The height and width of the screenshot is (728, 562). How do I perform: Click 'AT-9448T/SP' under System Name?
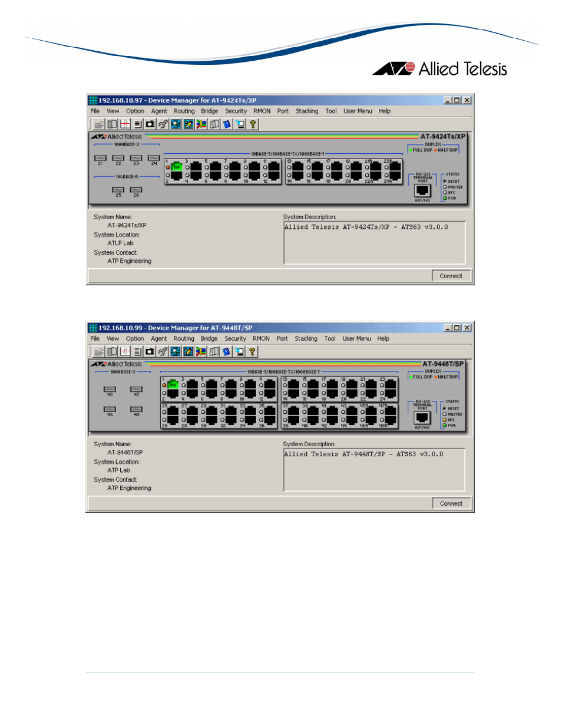125,453
